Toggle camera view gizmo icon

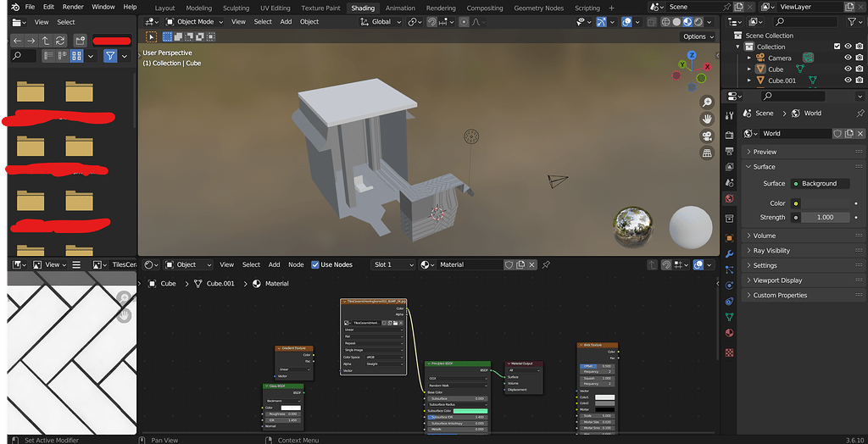[707, 136]
